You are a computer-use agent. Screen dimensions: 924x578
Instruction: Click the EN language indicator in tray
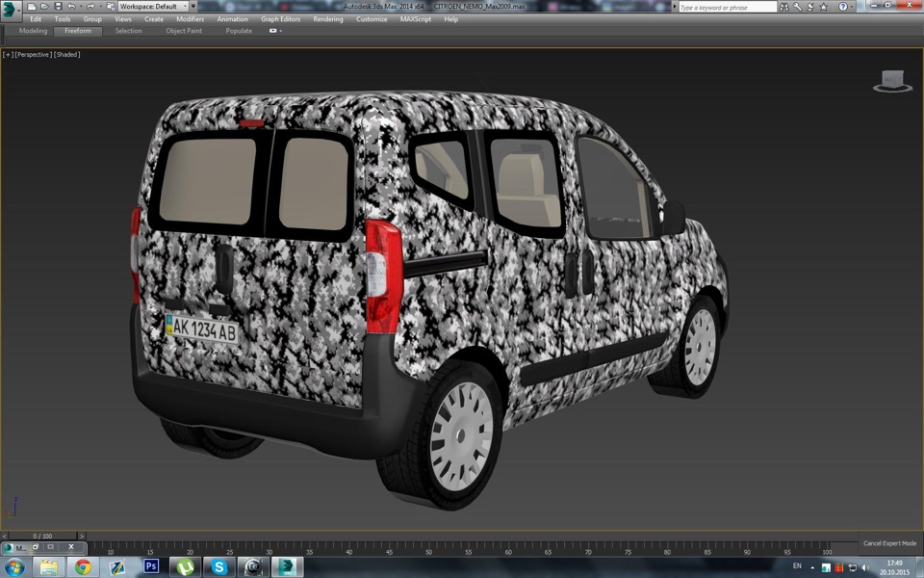pyautogui.click(x=797, y=566)
